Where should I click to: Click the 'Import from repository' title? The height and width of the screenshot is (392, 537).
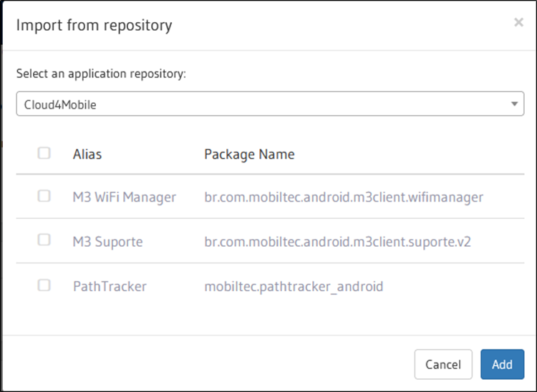(x=95, y=25)
